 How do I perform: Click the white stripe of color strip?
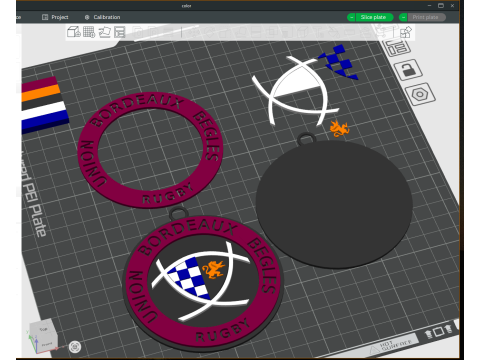point(43,111)
